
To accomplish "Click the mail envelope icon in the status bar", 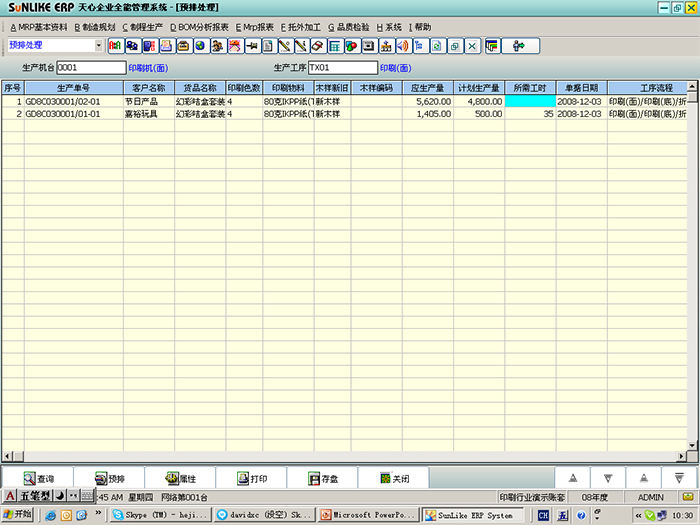I will [x=688, y=497].
